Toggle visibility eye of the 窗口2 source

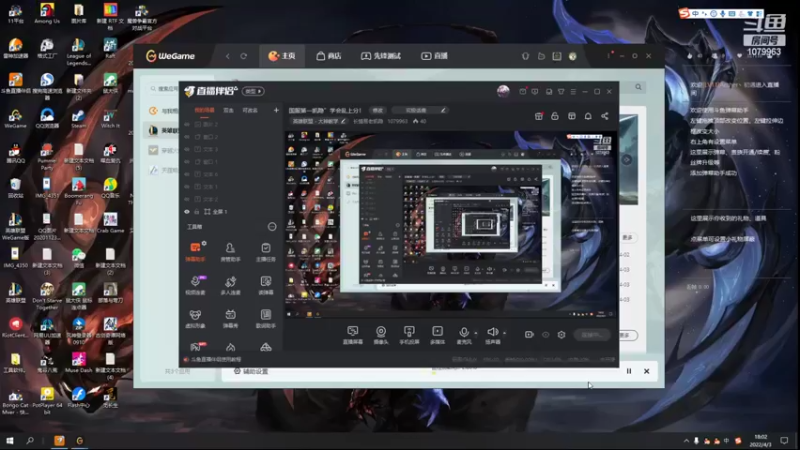[x=187, y=137]
